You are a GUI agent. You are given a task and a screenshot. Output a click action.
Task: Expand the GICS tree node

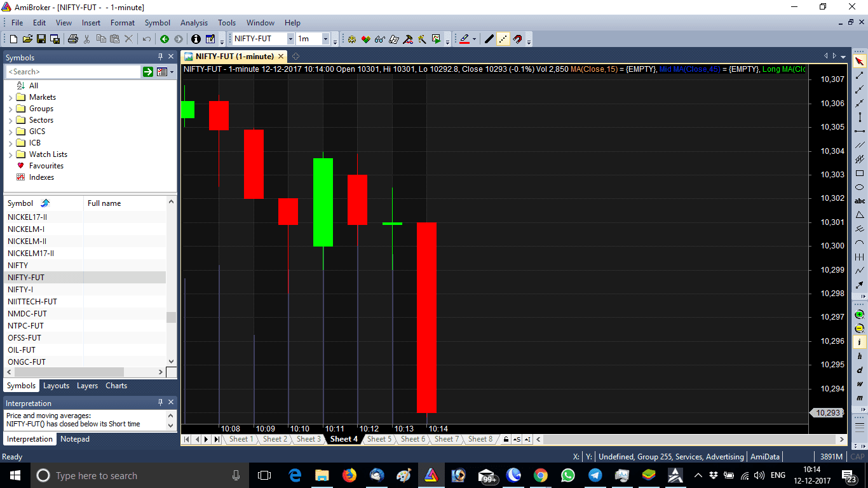point(10,132)
